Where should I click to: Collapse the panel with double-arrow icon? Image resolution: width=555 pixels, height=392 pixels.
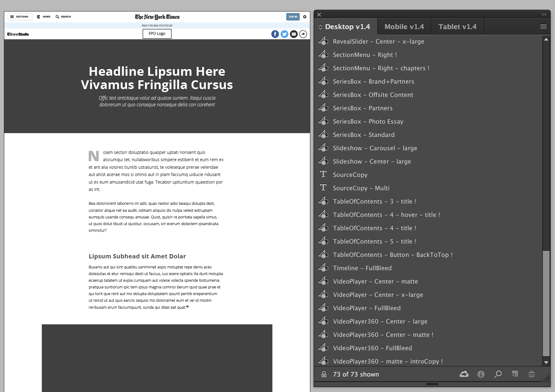[544, 14]
